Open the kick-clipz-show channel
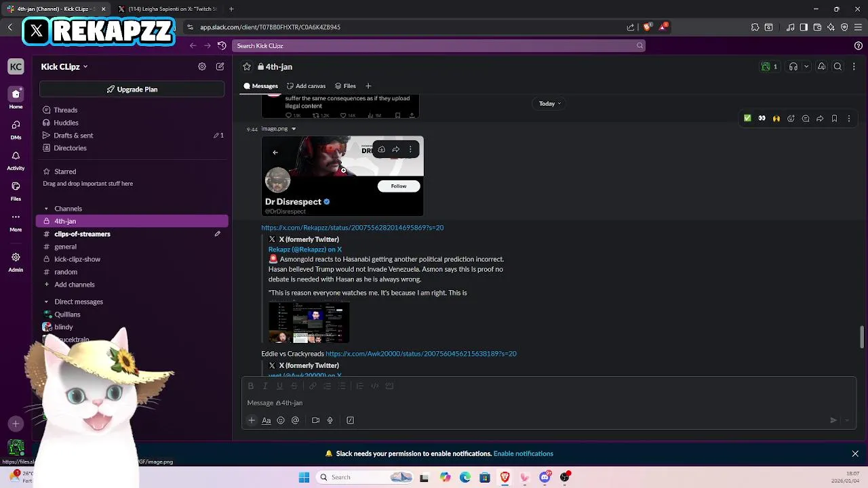 tap(77, 259)
